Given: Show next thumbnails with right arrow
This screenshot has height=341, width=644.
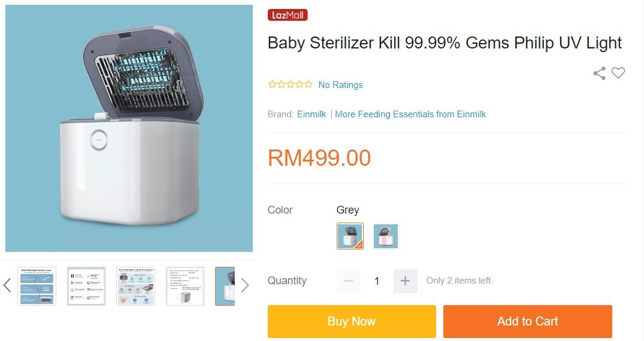Looking at the screenshot, I should tap(244, 285).
